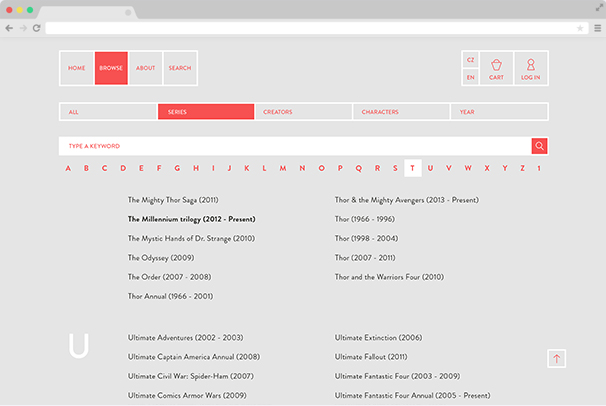
Task: Open the About page from navigation
Action: pos(145,68)
